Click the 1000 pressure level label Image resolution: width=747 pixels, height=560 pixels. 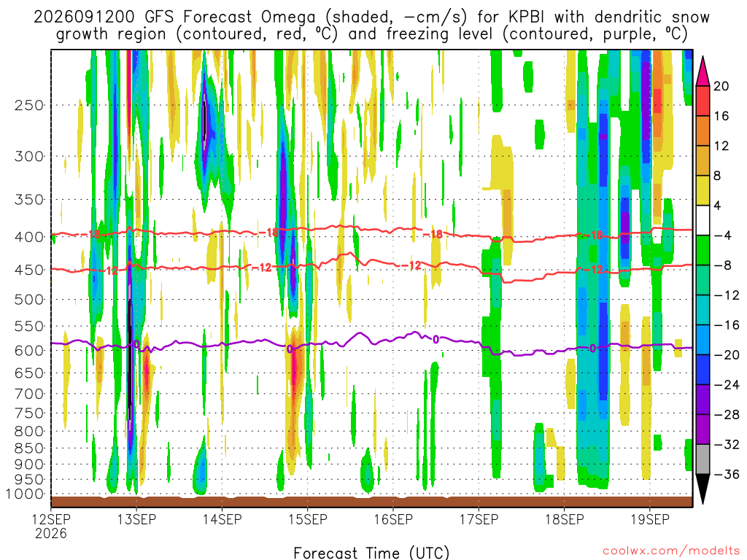26,494
